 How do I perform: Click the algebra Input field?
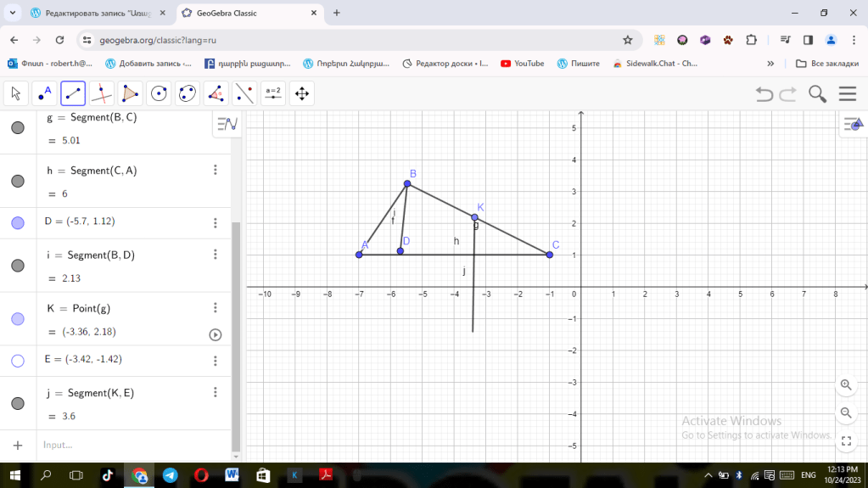pyautogui.click(x=127, y=445)
